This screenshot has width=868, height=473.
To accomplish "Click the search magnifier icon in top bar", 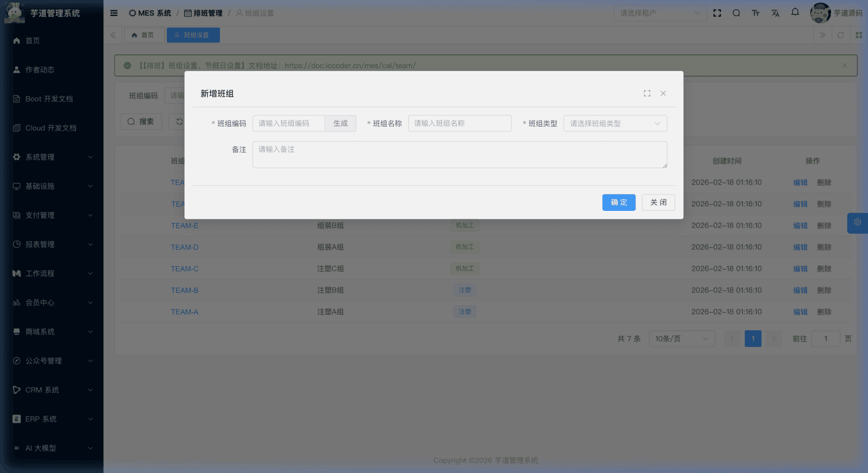I will pyautogui.click(x=736, y=13).
